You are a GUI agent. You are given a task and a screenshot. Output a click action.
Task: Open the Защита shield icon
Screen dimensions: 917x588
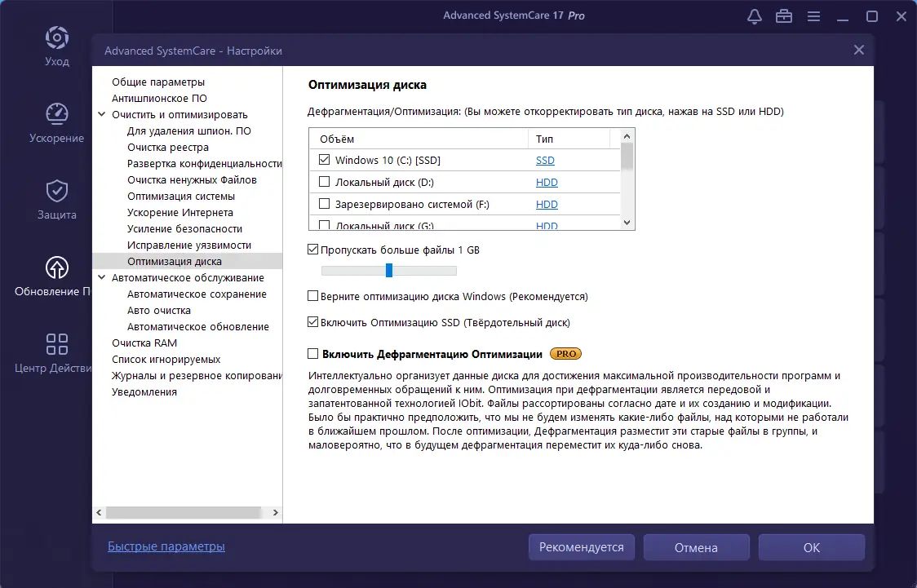[x=56, y=192]
